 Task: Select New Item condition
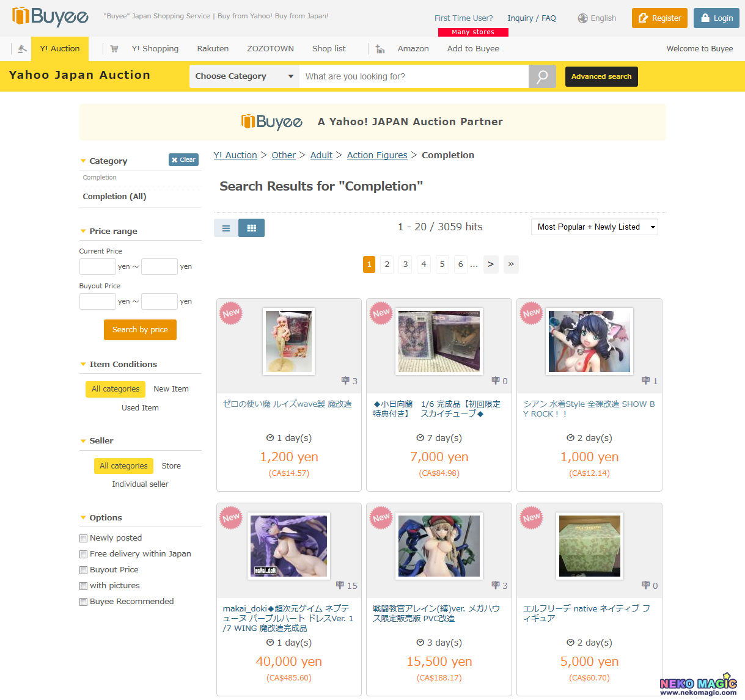point(171,389)
